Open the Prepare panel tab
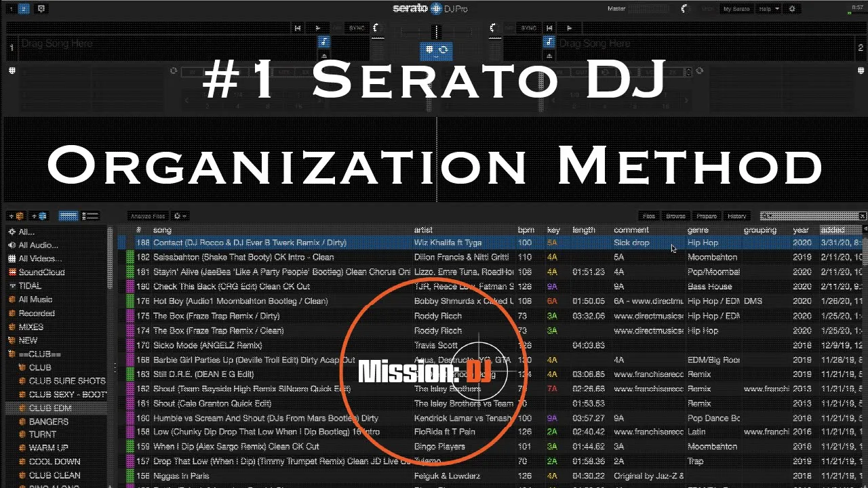 tap(707, 216)
